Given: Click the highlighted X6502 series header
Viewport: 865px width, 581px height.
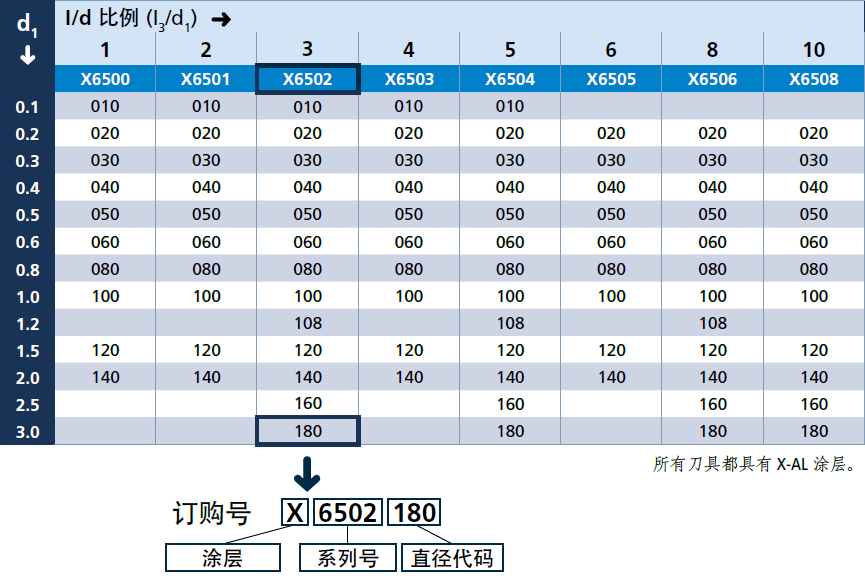Looking at the screenshot, I should (308, 79).
